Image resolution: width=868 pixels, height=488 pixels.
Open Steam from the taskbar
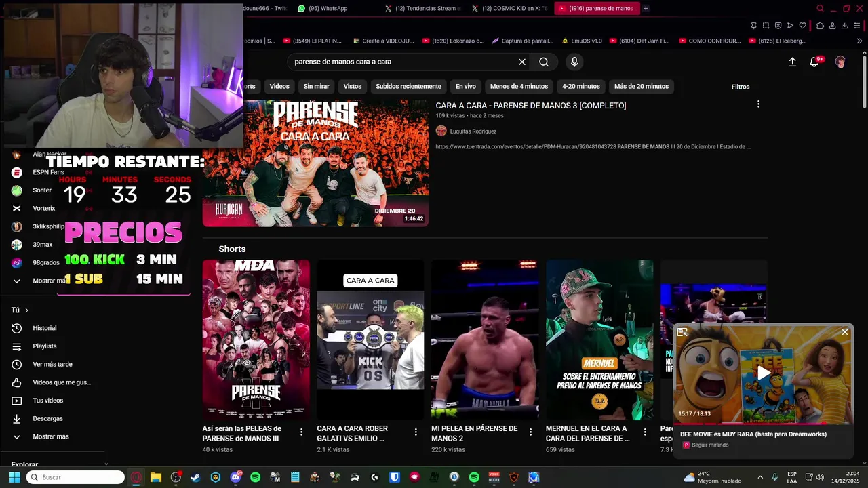coord(195,477)
